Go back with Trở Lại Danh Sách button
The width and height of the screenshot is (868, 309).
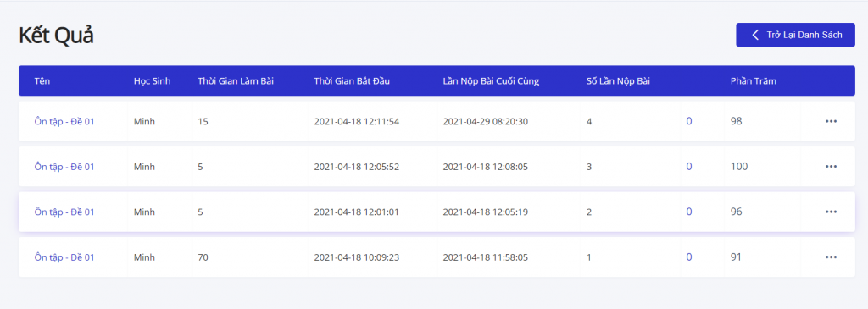pyautogui.click(x=795, y=35)
